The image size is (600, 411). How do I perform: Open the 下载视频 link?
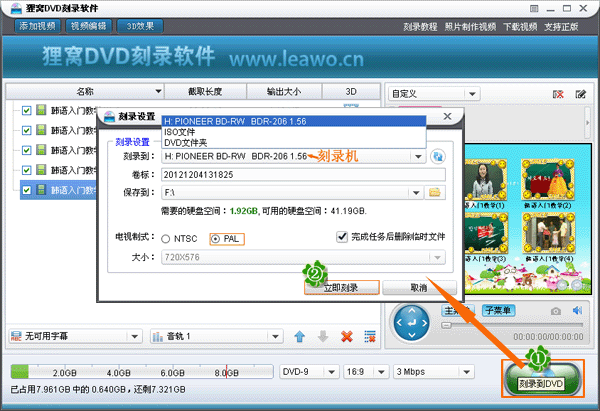coord(520,27)
